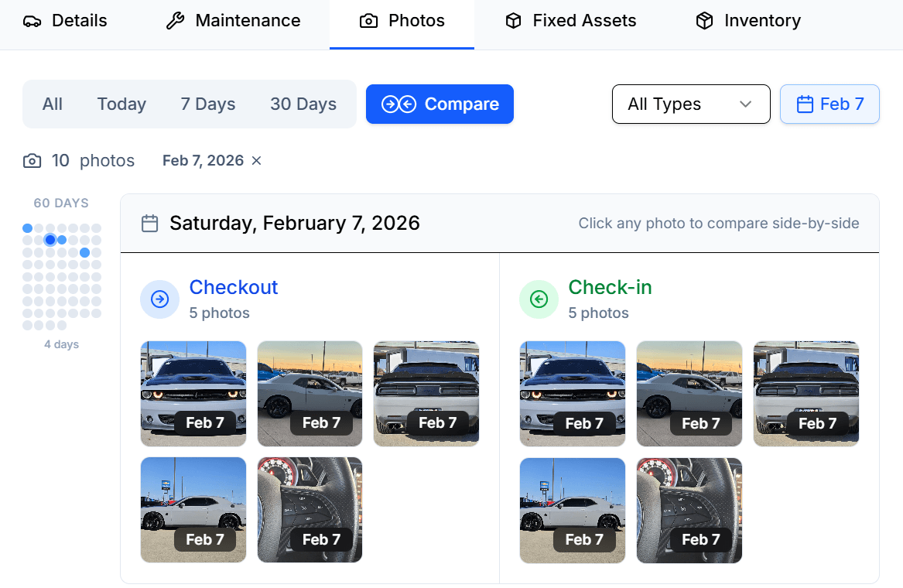Click the green Check-in arrow icon
The image size is (903, 588).
[539, 299]
